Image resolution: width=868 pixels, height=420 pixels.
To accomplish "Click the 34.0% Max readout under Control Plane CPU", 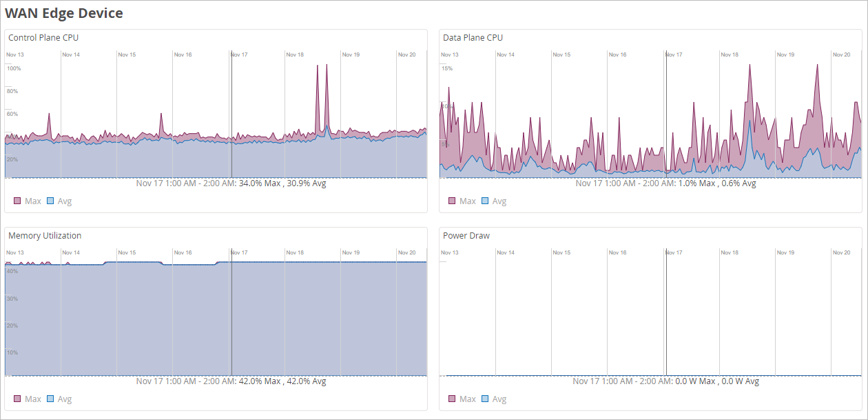I will (259, 183).
